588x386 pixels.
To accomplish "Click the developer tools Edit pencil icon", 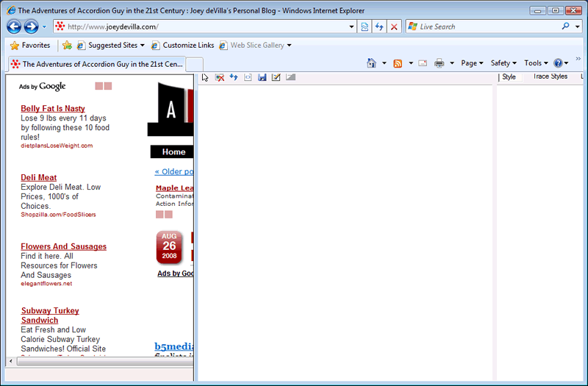I will 276,77.
